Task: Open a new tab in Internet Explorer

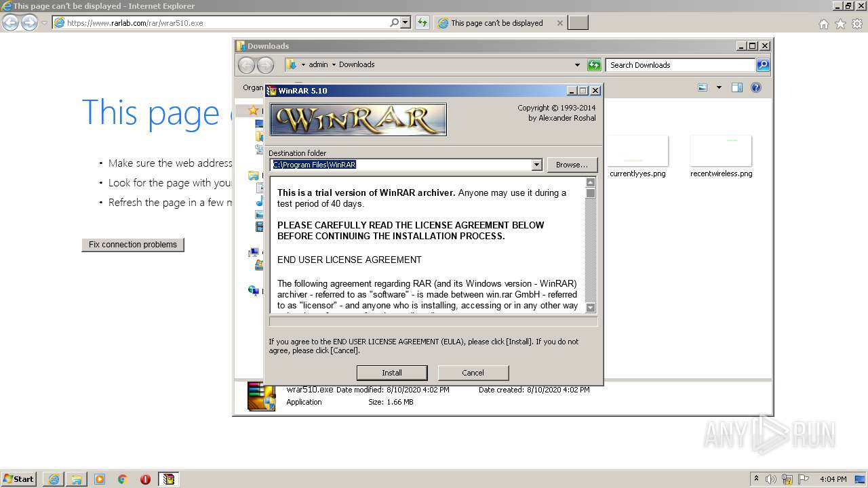Action: click(x=578, y=23)
